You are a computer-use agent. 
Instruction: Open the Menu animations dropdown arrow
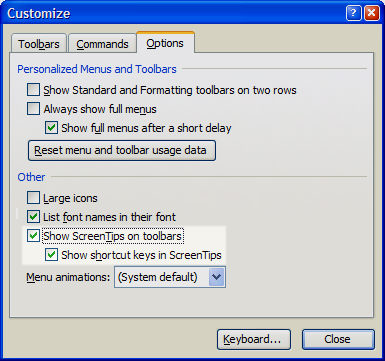tap(217, 277)
